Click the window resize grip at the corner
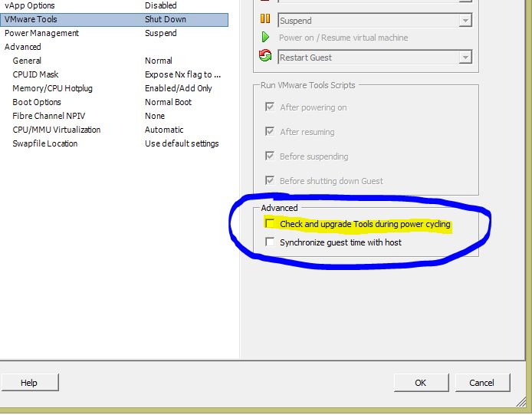The width and height of the screenshot is (532, 415). pyautogui.click(x=521, y=403)
